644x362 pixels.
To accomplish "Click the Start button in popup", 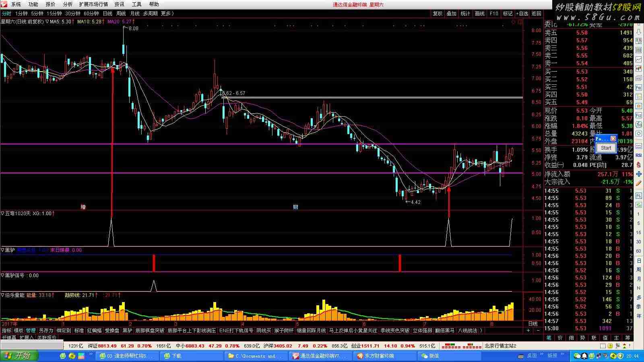I will click(x=606, y=148).
